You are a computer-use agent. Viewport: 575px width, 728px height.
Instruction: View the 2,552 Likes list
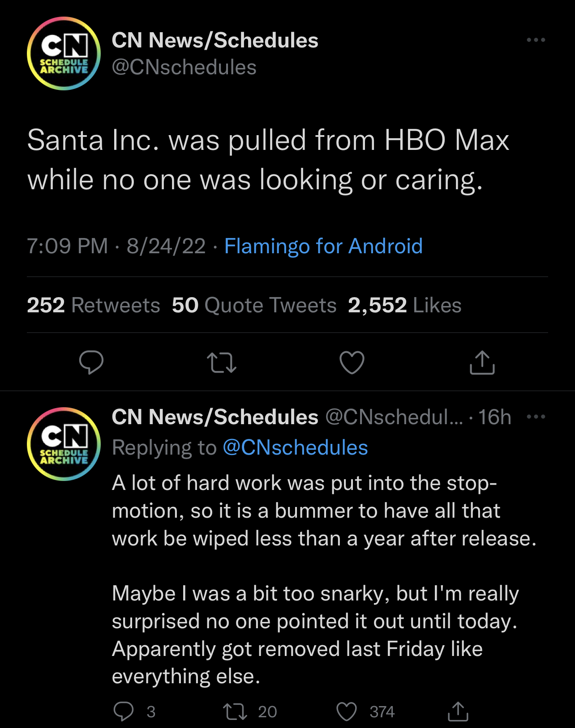click(x=404, y=305)
